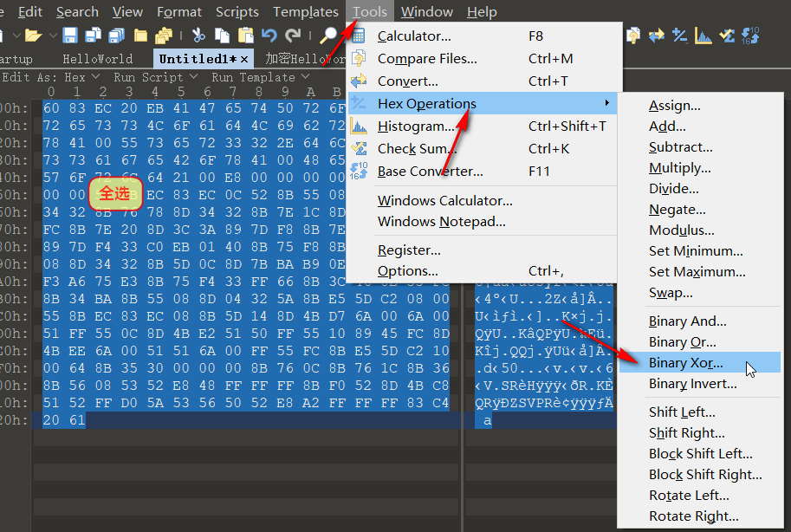Click the Save file floppy icon
The width and height of the screenshot is (791, 532).
tap(69, 36)
